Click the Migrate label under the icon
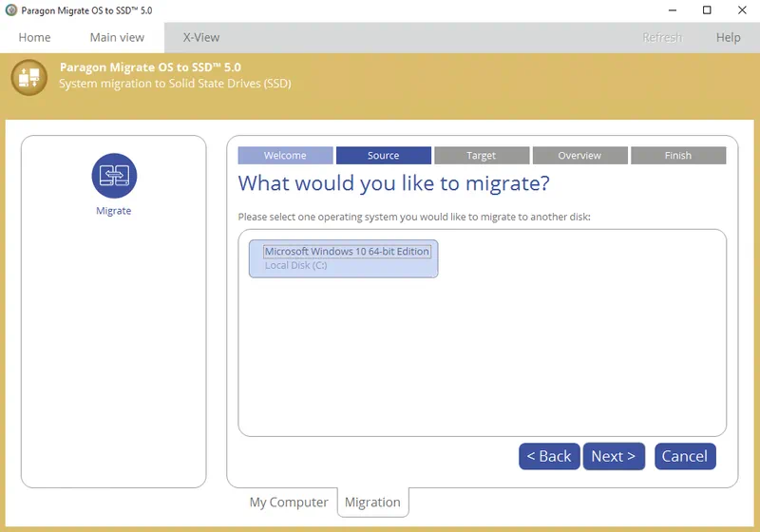Screen dimensions: 760x532 113,211
